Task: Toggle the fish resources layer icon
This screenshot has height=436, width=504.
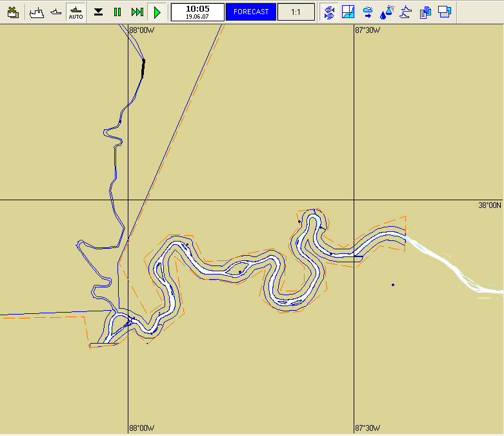Action: 329,12
